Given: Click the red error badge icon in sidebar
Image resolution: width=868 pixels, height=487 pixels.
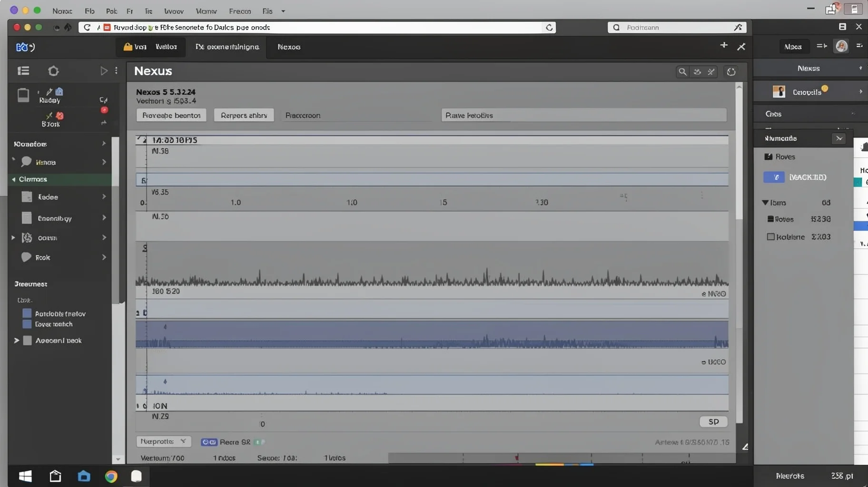Looking at the screenshot, I should point(104,110).
